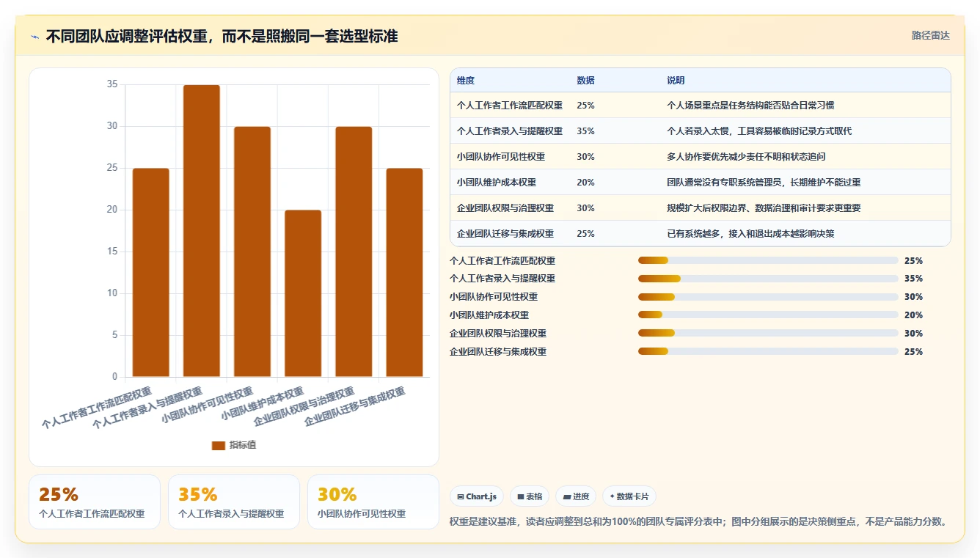Click the 30% progress bar for 企业团队权限与治理权重

pos(768,334)
